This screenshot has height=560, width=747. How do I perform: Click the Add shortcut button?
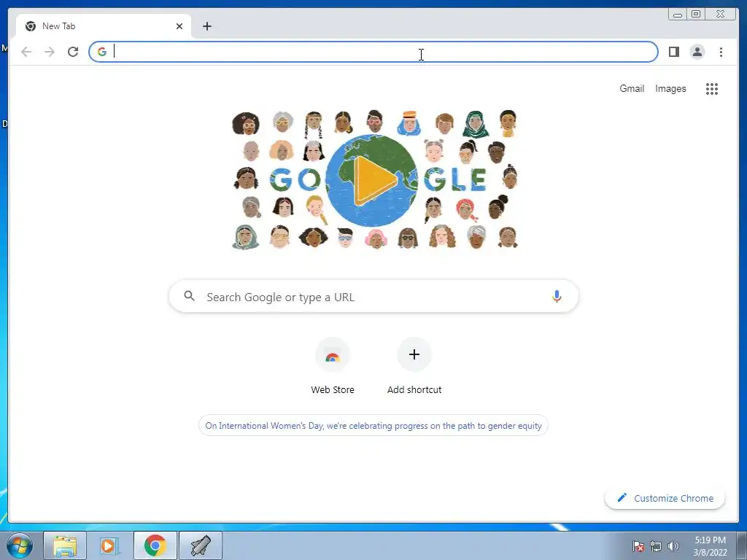click(x=414, y=366)
